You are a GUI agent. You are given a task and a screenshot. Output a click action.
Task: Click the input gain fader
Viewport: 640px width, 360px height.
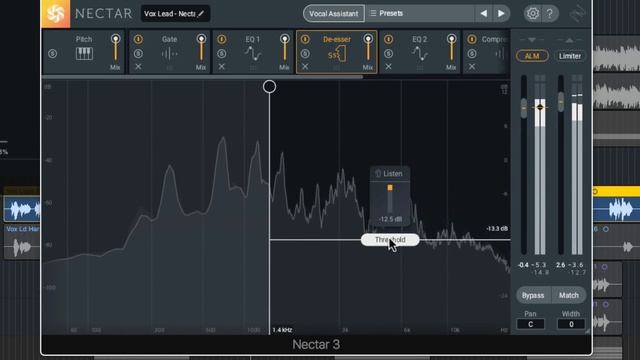click(x=524, y=108)
